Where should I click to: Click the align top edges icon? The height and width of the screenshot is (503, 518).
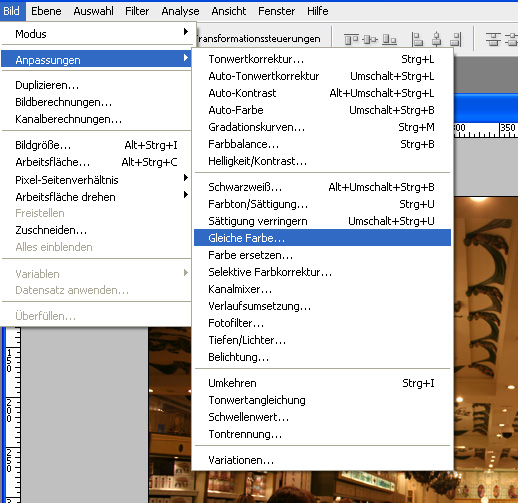(x=351, y=39)
